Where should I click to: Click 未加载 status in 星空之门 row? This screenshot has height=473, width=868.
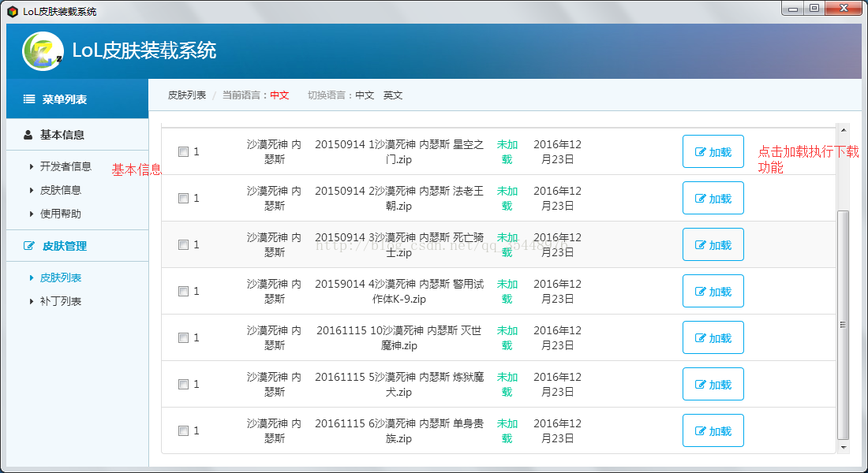coord(507,151)
